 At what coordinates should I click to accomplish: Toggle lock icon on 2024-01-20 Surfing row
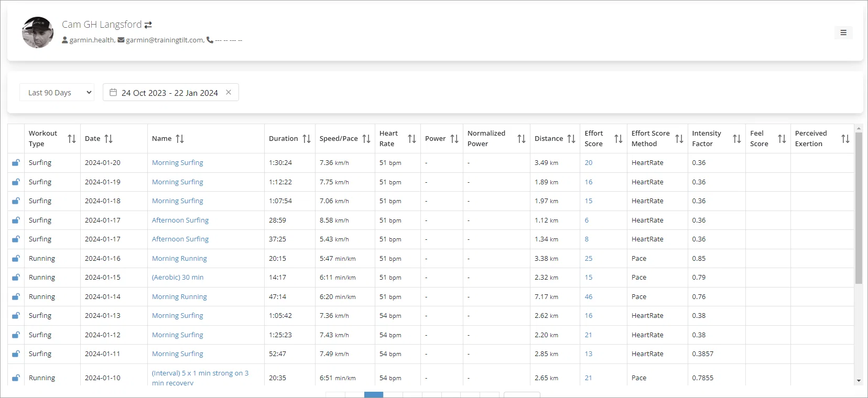[x=16, y=163]
